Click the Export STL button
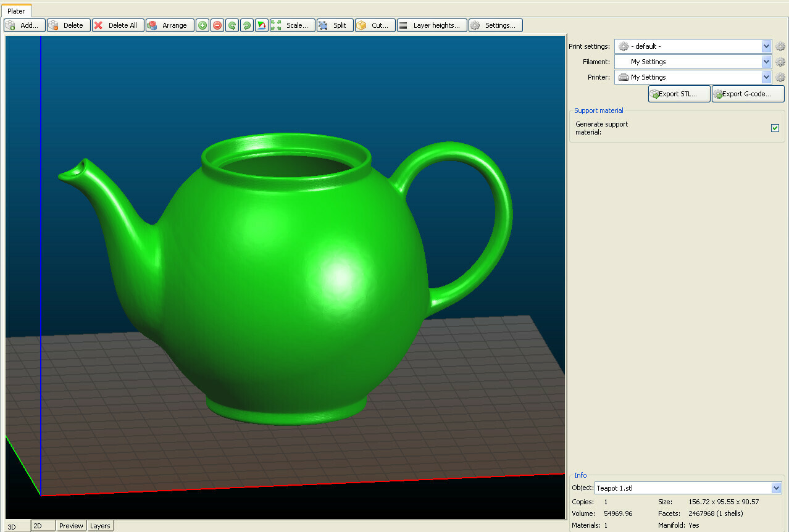The width and height of the screenshot is (789, 532). [x=678, y=94]
